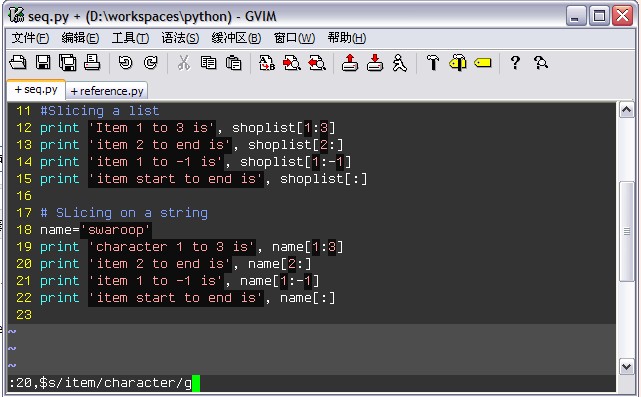Click the vertical scrollbar thumb

pos(627,231)
